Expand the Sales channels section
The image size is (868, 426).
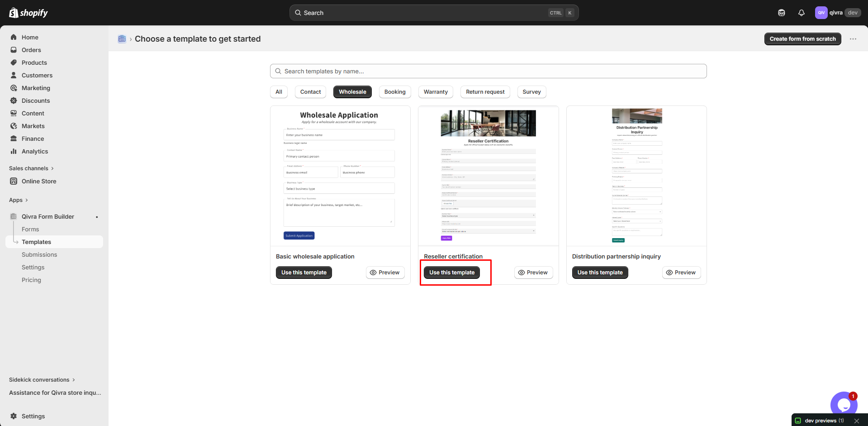pyautogui.click(x=31, y=168)
